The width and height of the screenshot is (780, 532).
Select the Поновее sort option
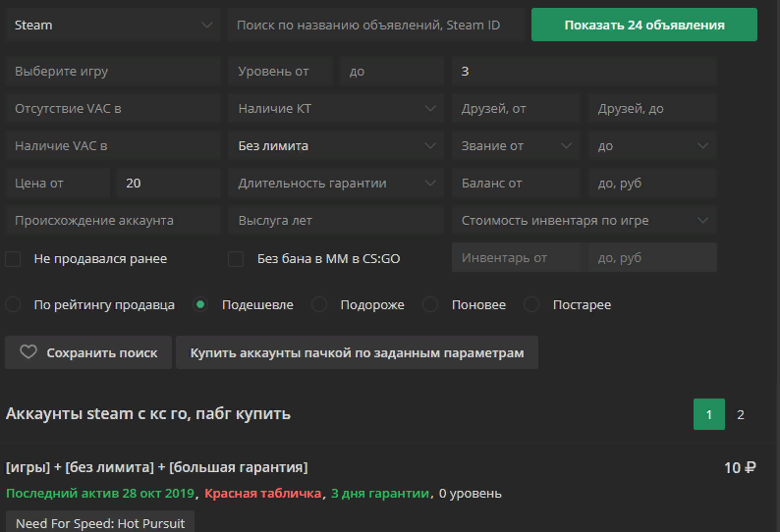pyautogui.click(x=430, y=304)
